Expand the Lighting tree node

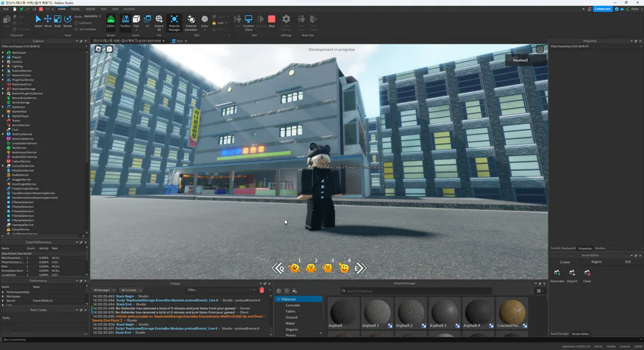3,66
